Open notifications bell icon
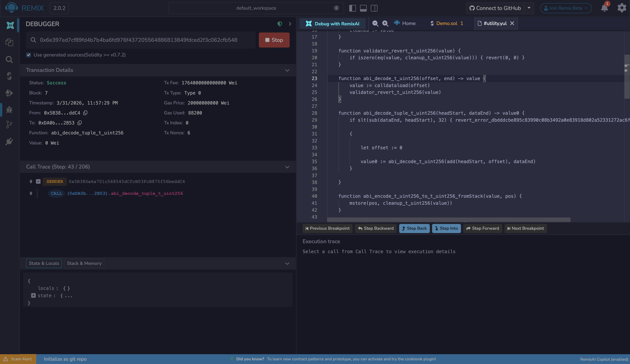630x364 pixels. (604, 8)
